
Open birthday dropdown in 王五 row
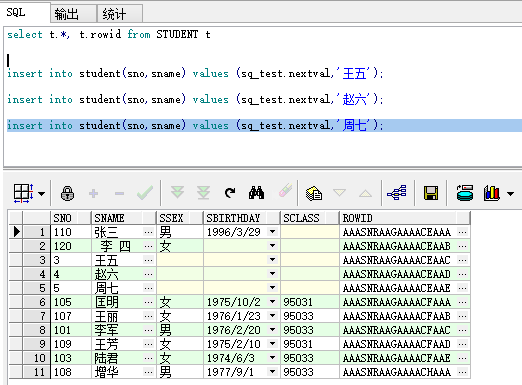click(x=273, y=260)
